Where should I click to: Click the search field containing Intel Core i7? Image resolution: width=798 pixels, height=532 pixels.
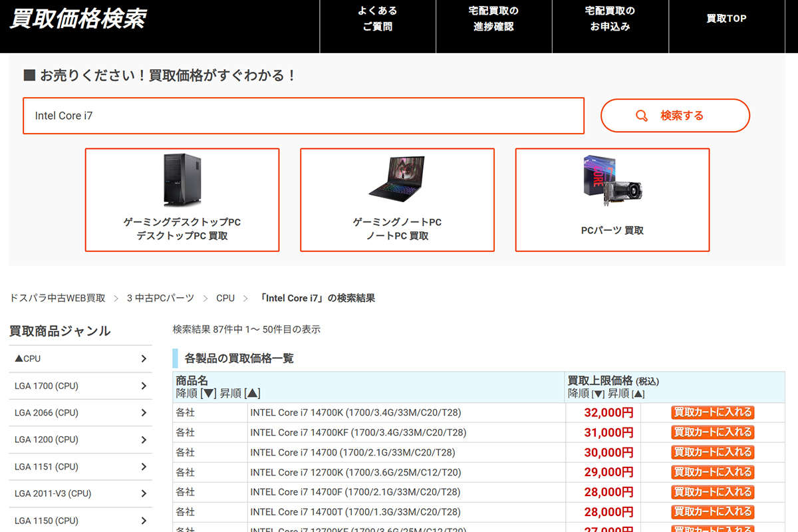303,116
